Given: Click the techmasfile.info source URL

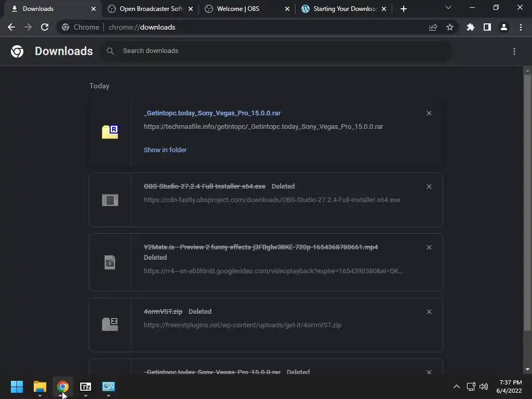Looking at the screenshot, I should point(263,127).
